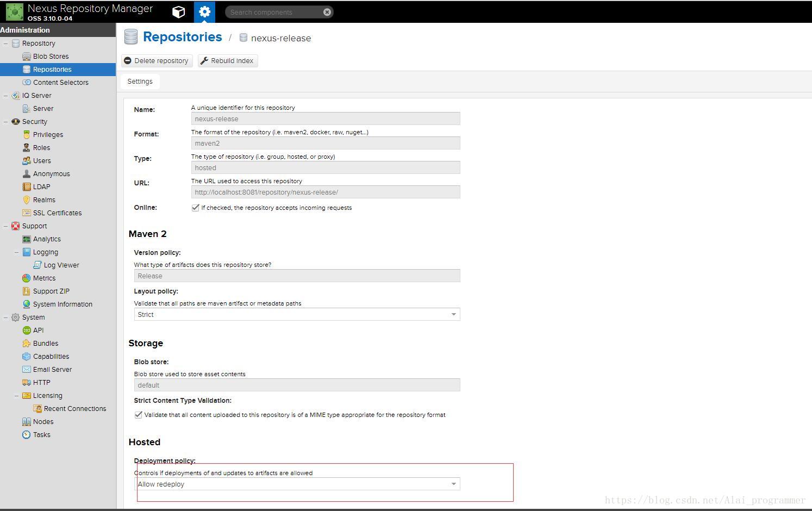
Task: Click the Tasks clock icon
Action: (x=27, y=435)
